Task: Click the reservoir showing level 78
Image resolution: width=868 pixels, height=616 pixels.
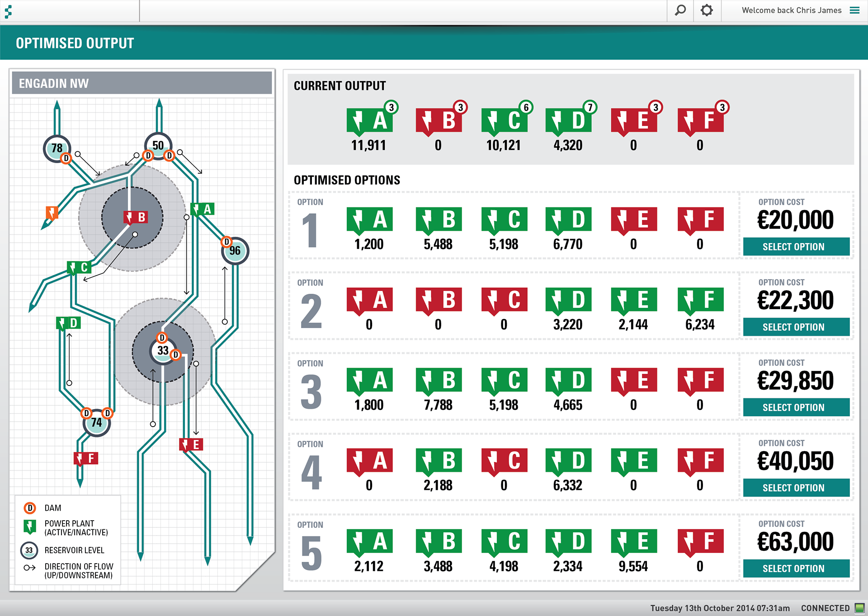Action: click(57, 148)
